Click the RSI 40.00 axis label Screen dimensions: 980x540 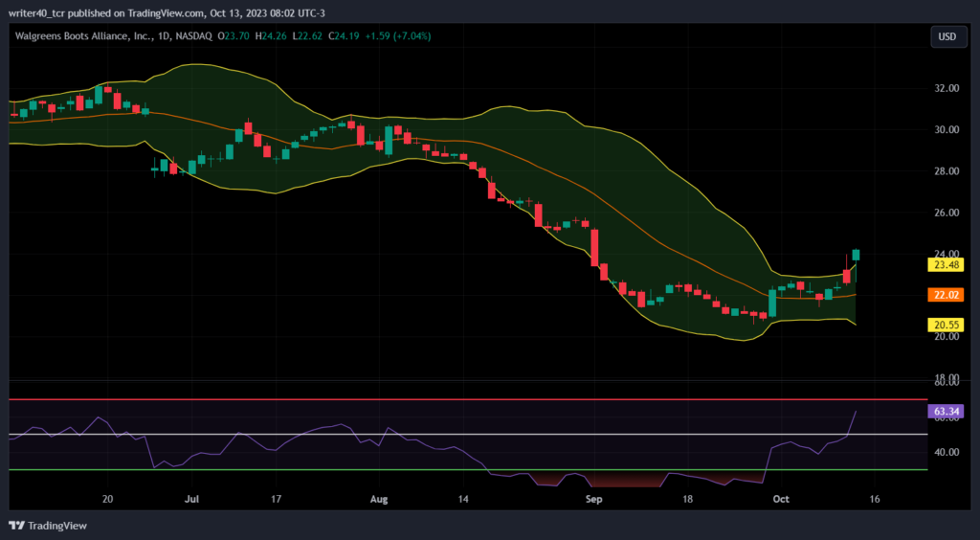(x=947, y=452)
